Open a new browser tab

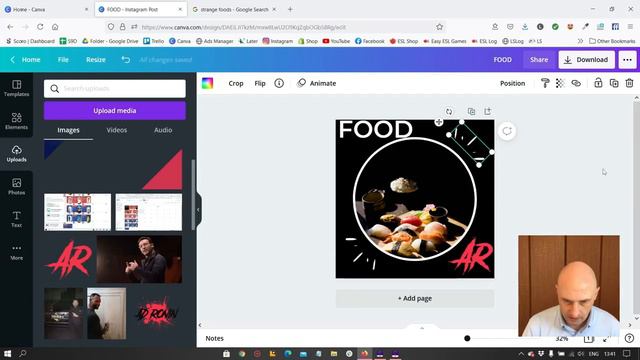[290, 9]
